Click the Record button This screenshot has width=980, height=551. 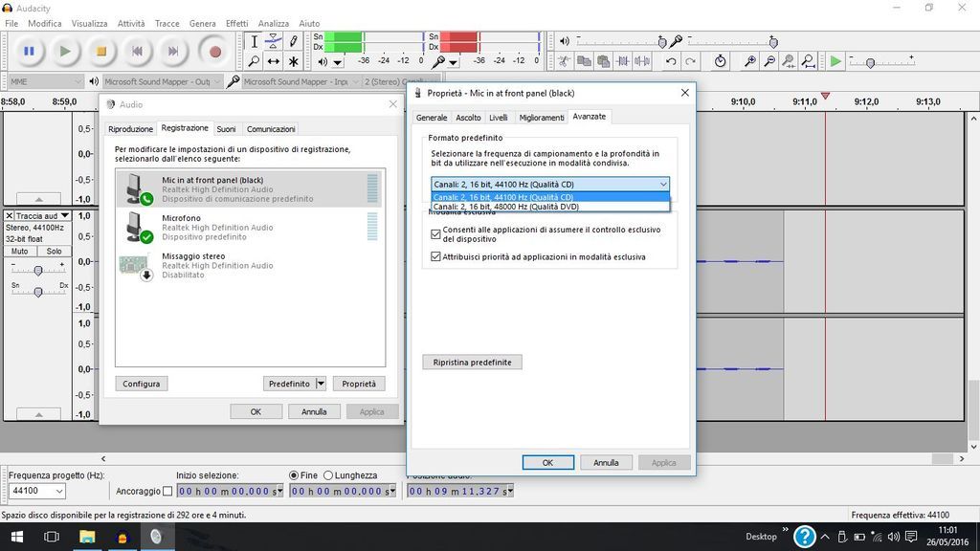pos(215,52)
